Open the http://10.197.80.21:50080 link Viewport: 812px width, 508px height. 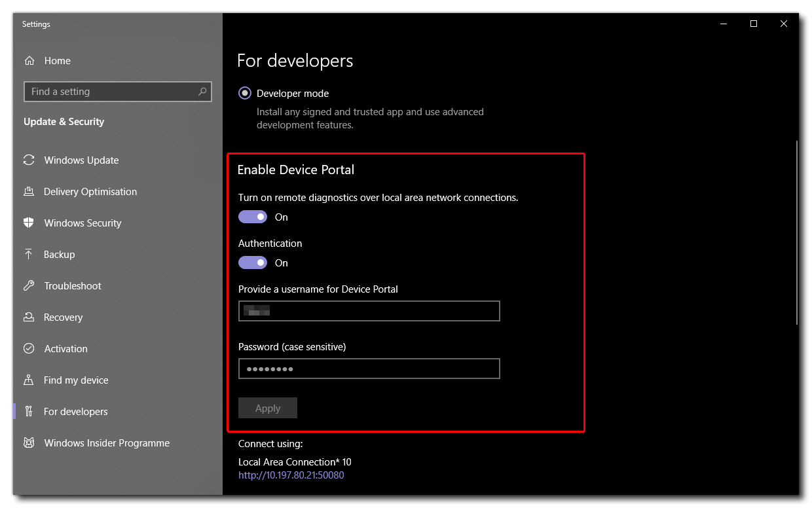[x=291, y=475]
